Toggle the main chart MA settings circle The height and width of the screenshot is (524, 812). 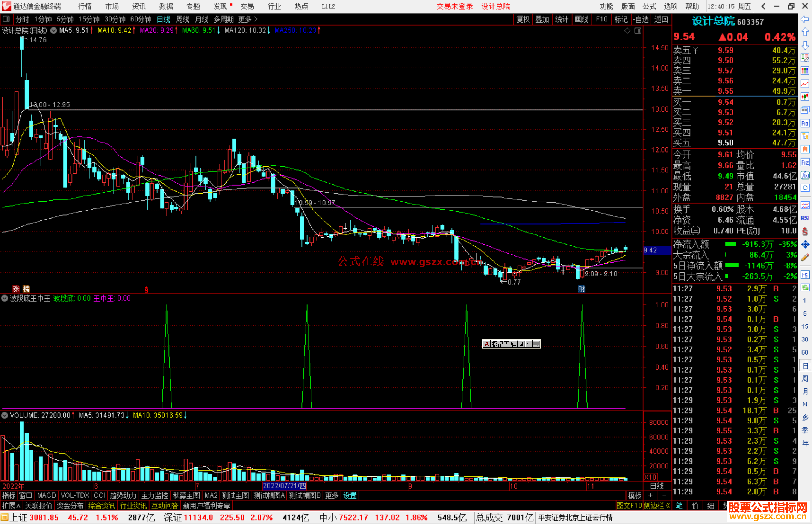click(54, 30)
